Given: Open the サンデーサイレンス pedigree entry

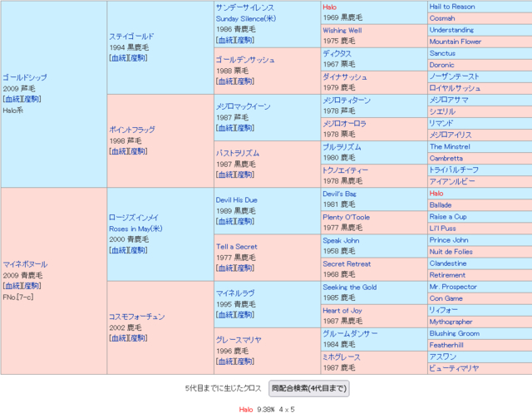Looking at the screenshot, I should (x=244, y=7).
